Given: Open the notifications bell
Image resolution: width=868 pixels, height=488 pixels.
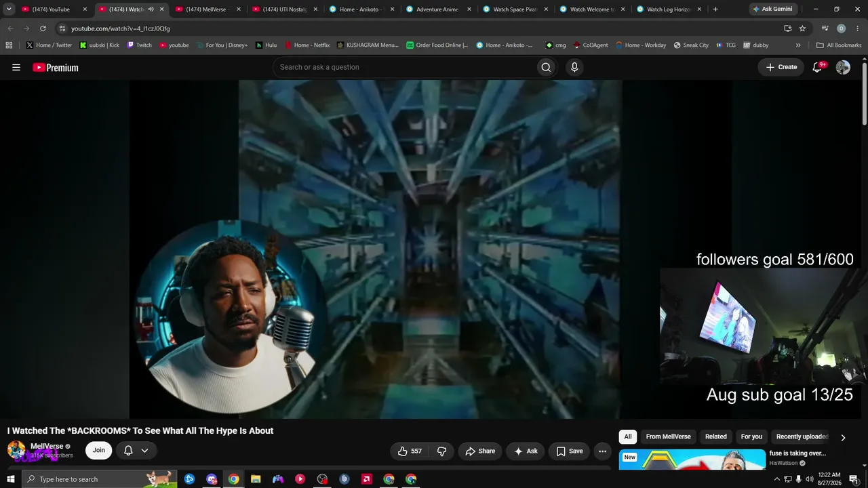Looking at the screenshot, I should click(x=817, y=67).
